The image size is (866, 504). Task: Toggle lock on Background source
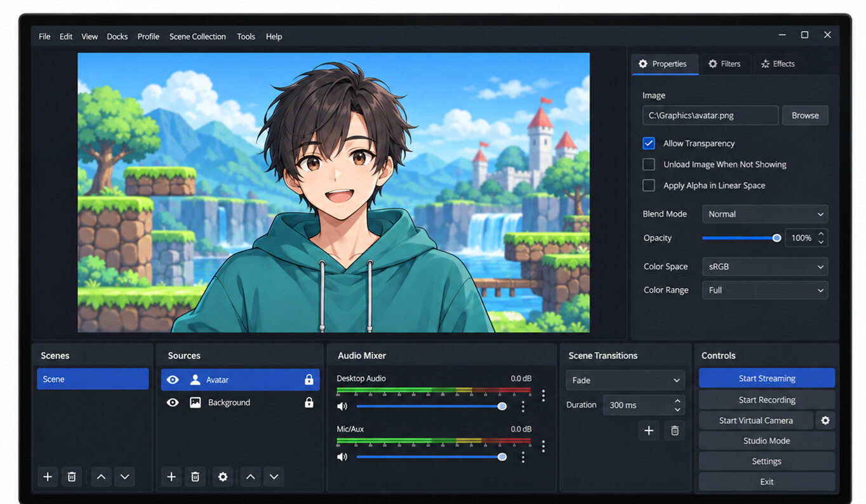(x=309, y=402)
